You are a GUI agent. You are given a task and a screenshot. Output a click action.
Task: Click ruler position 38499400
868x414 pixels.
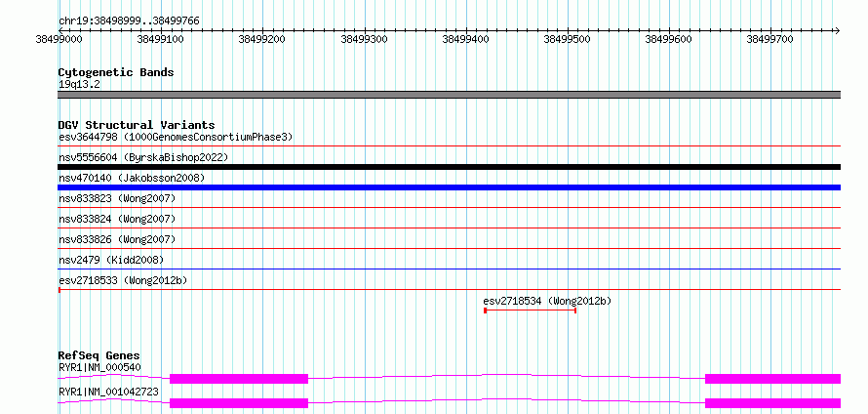pos(465,39)
